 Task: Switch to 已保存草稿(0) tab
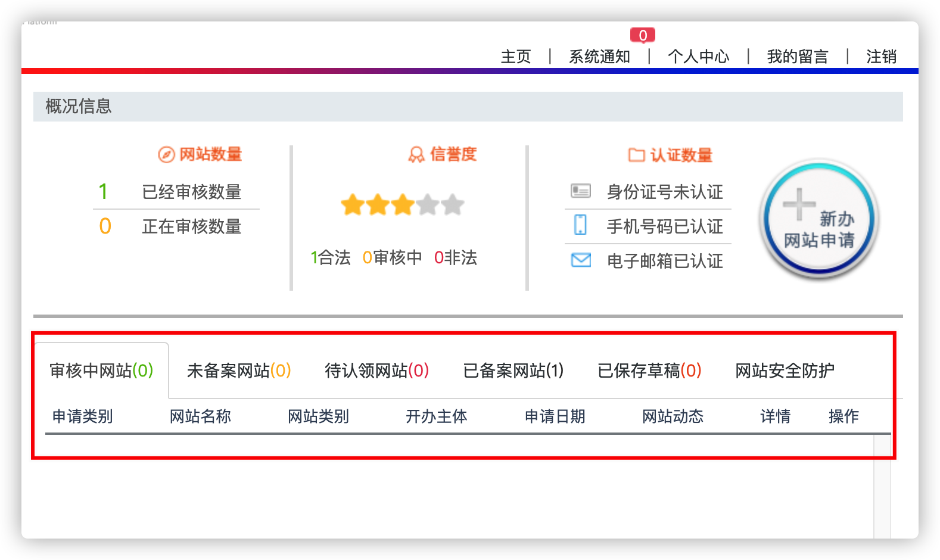coord(649,371)
